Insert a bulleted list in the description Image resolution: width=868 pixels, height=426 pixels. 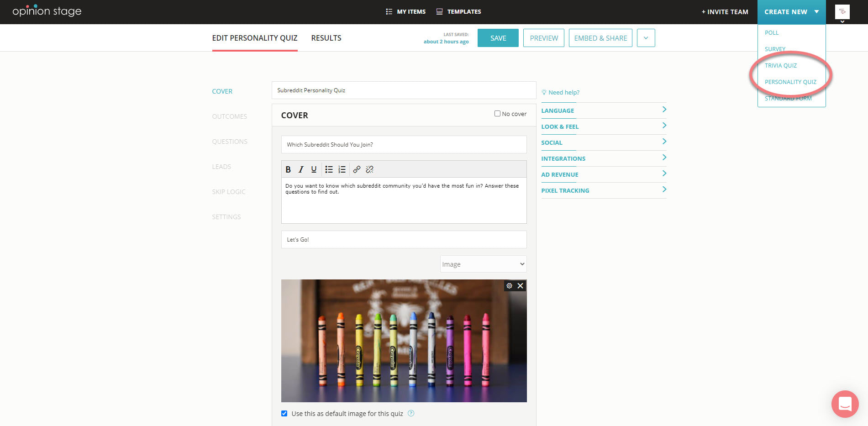coord(329,169)
